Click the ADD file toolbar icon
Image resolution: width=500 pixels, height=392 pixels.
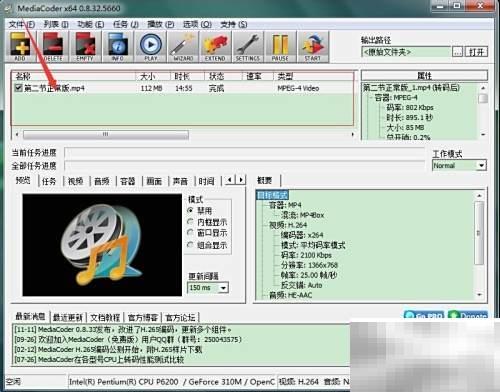coord(20,47)
